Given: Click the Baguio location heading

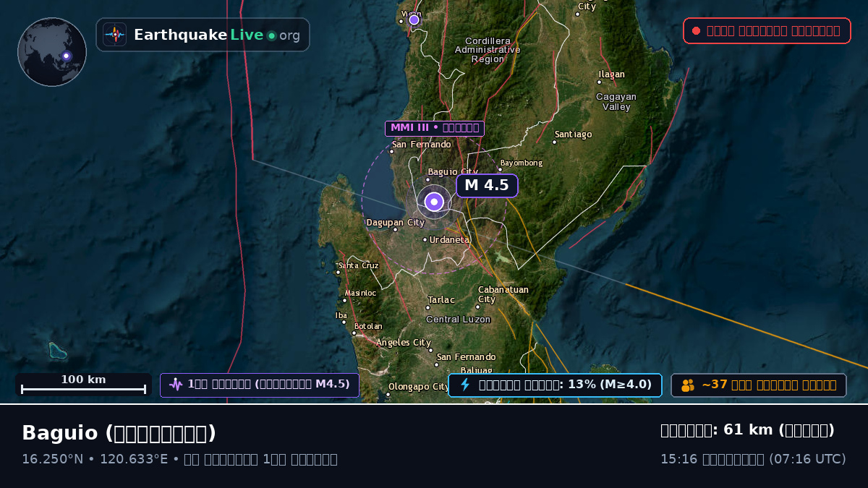Looking at the screenshot, I should [119, 433].
